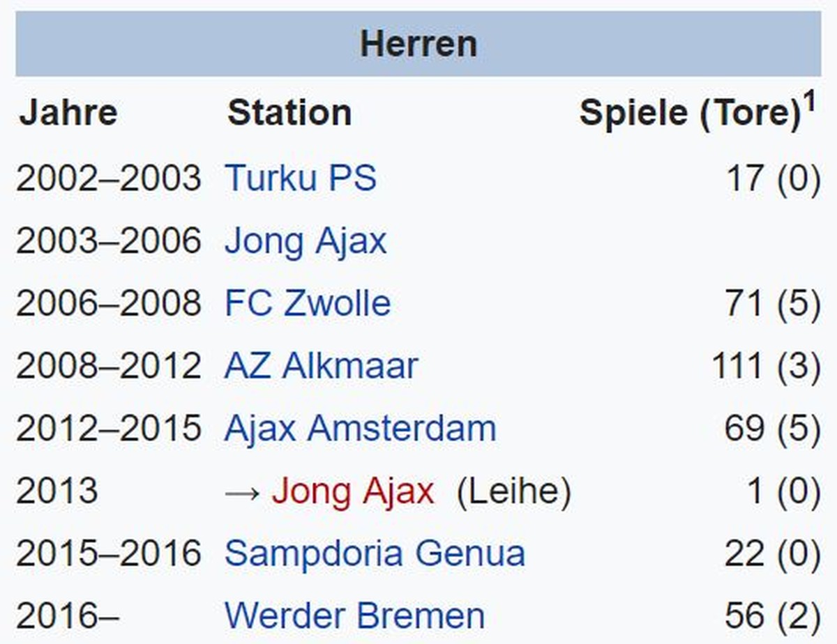
Task: Open Jong Ajax link for 2003–2006
Action: [x=306, y=241]
